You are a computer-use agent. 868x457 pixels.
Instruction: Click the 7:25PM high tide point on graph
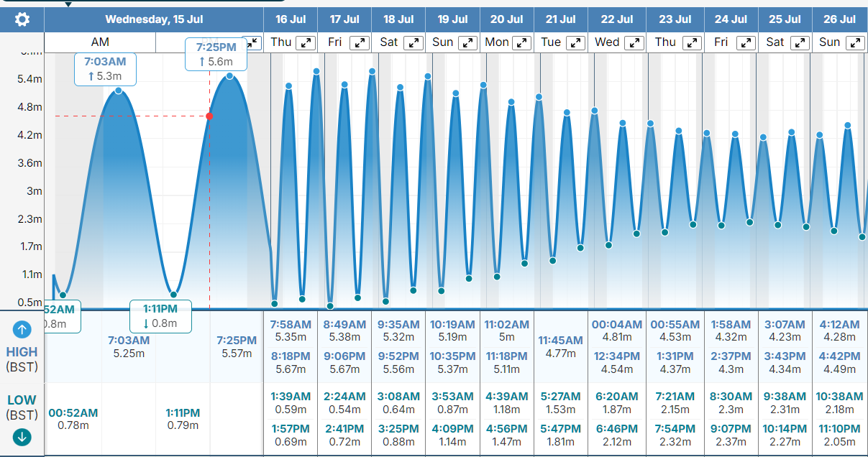pyautogui.click(x=229, y=75)
